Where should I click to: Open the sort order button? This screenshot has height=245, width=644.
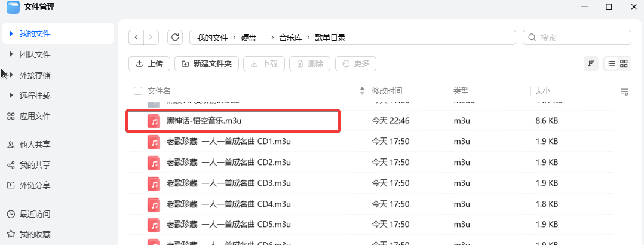coord(591,63)
